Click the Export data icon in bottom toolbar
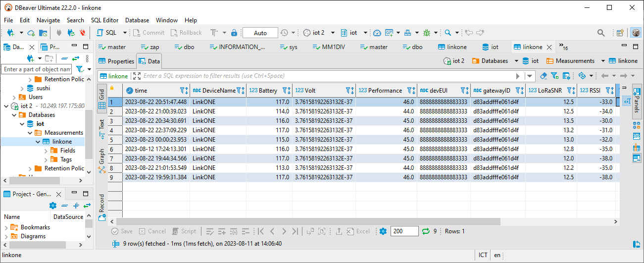Viewport: 644px width, 263px height. pos(339,231)
